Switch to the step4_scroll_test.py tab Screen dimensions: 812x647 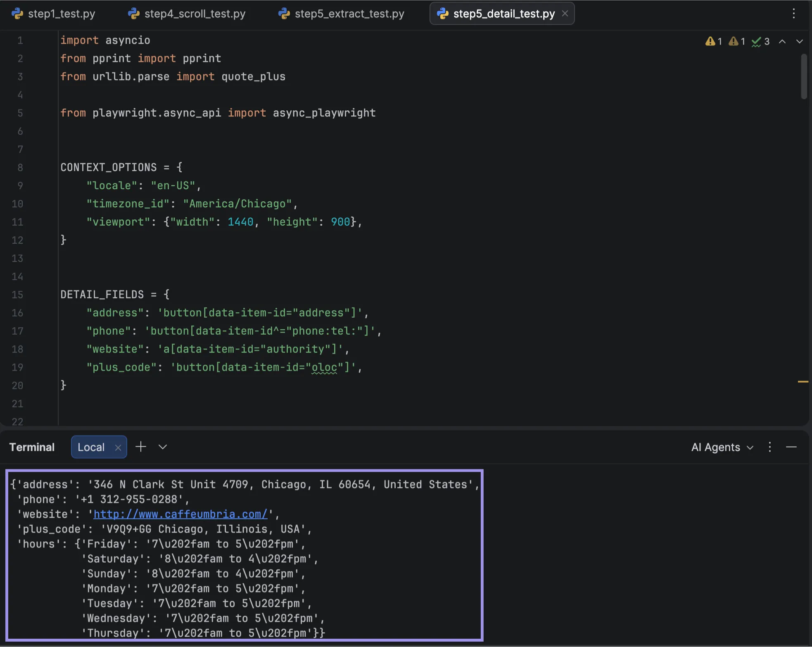[x=188, y=14]
